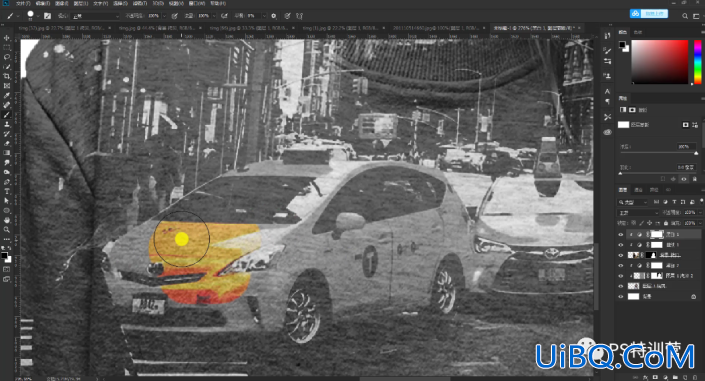Open the brush blending mode dropdown
This screenshot has height=381, width=705.
click(96, 16)
